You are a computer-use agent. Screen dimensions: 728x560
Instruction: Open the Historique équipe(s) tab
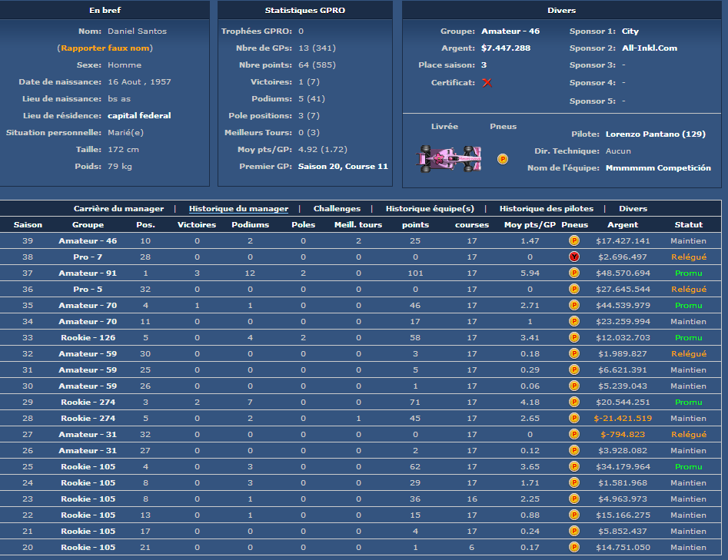click(430, 209)
